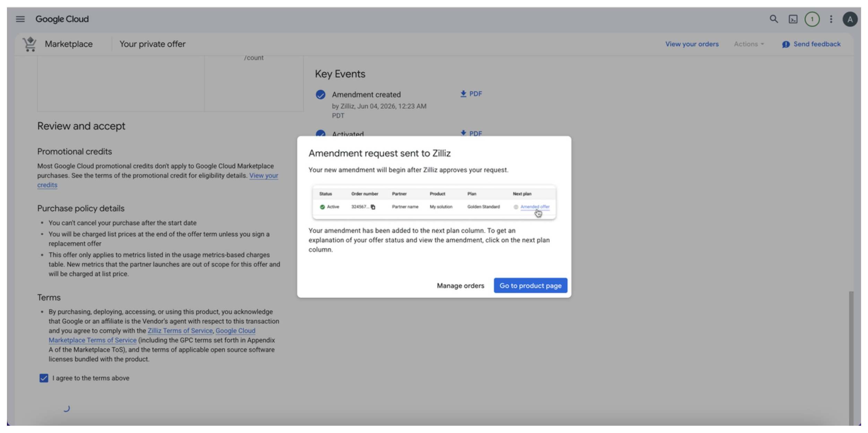Click the Send feedback icon
Viewport: 868px width, 433px height.
(786, 44)
